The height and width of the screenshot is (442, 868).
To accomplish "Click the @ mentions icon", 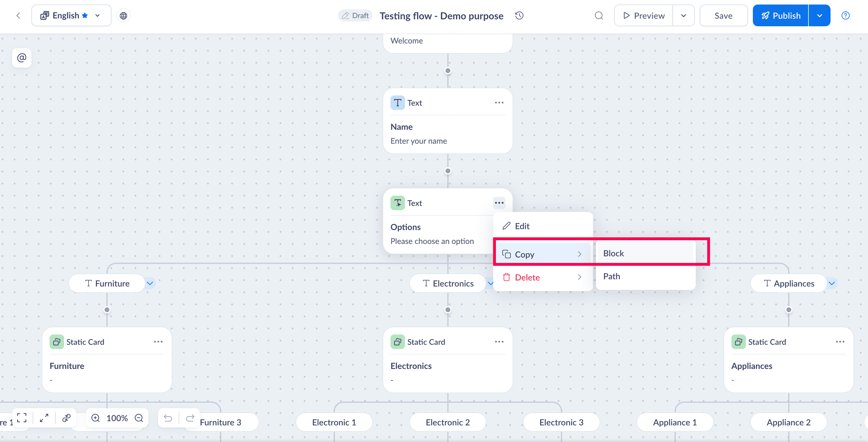I will point(22,58).
